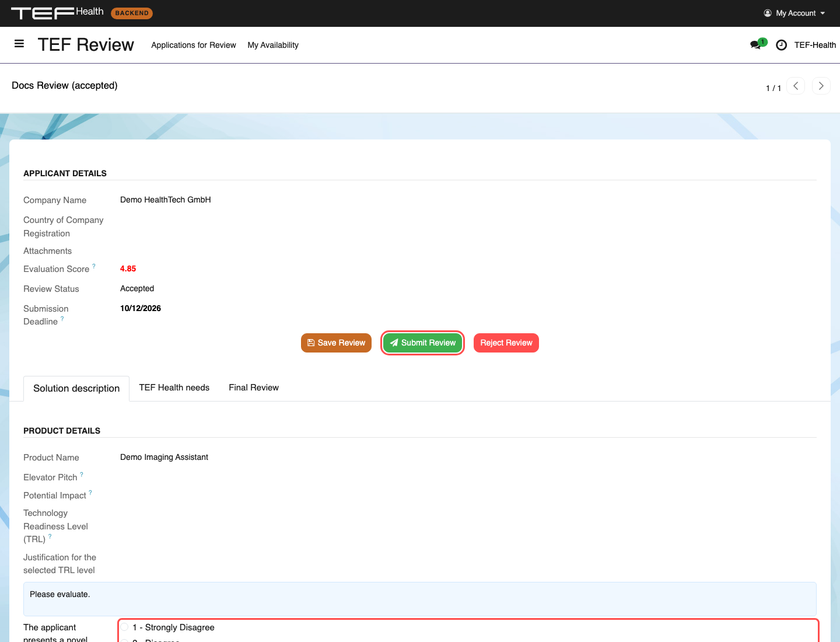Open the activities clock icon
This screenshot has height=642, width=840.
click(x=782, y=45)
